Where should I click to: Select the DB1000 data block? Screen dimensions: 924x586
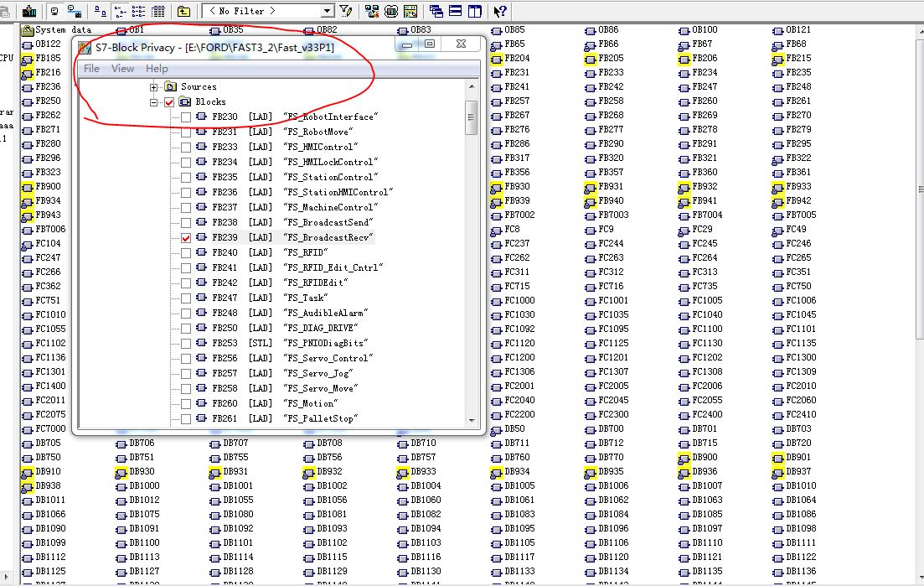[x=138, y=485]
